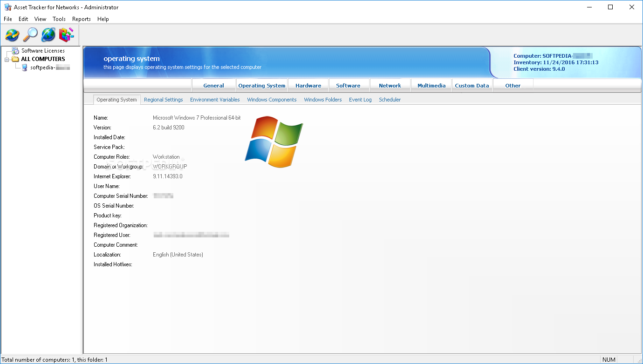Select the main Operating System tab

pyautogui.click(x=262, y=86)
